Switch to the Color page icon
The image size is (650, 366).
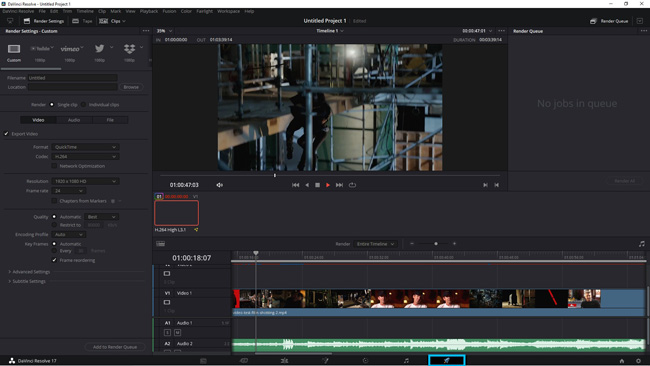[365, 361]
